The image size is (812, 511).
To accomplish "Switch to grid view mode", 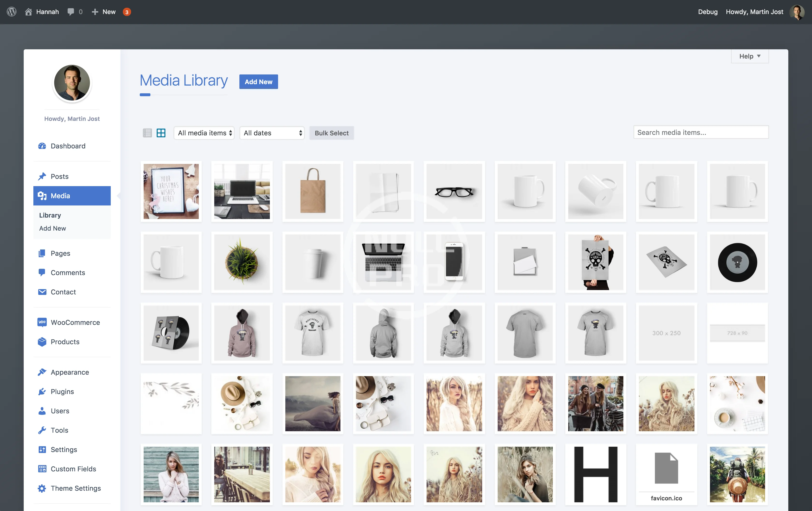I will coord(161,133).
